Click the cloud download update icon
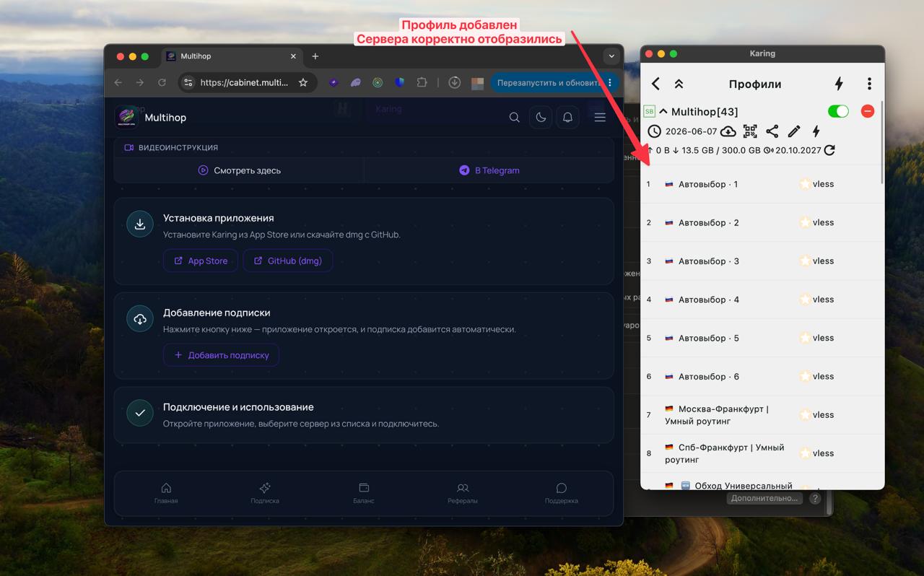Screen dimensions: 924x576 pyautogui.click(x=728, y=131)
